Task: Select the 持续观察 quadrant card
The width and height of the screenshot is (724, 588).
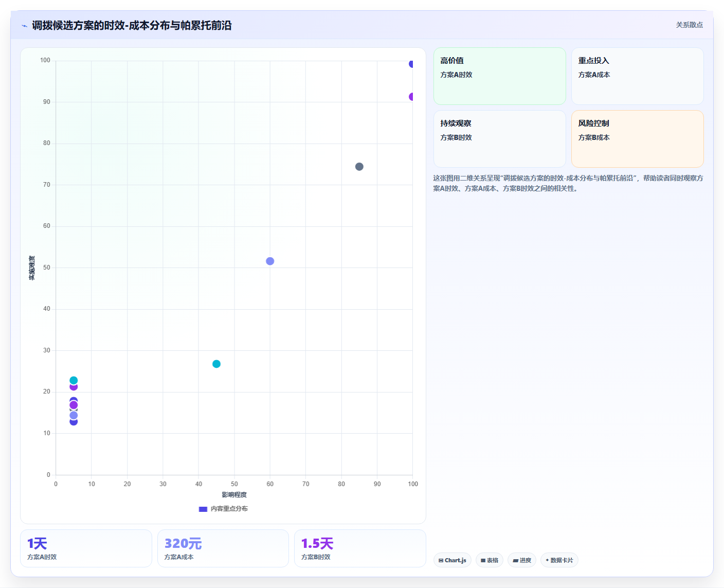Action: [500, 139]
